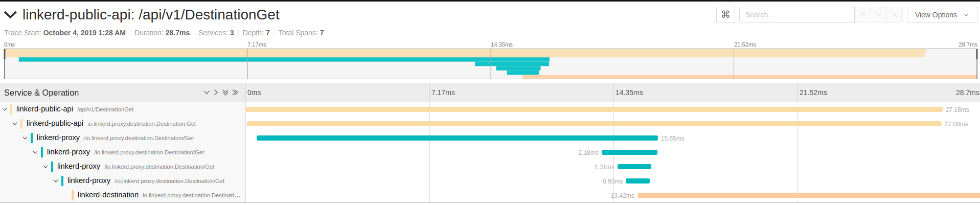The image size is (980, 206).
Task: Grab the column divider next to Service & Operation
Action: coord(242,95)
